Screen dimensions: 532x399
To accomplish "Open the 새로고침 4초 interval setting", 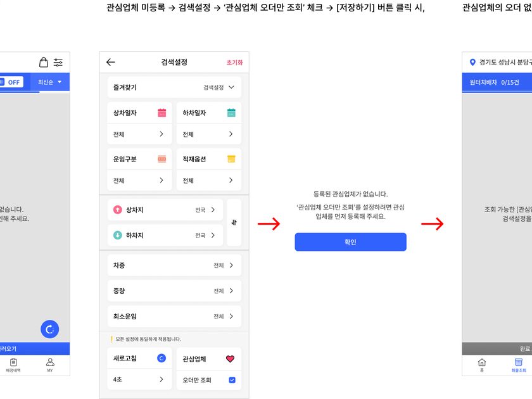I will (139, 379).
